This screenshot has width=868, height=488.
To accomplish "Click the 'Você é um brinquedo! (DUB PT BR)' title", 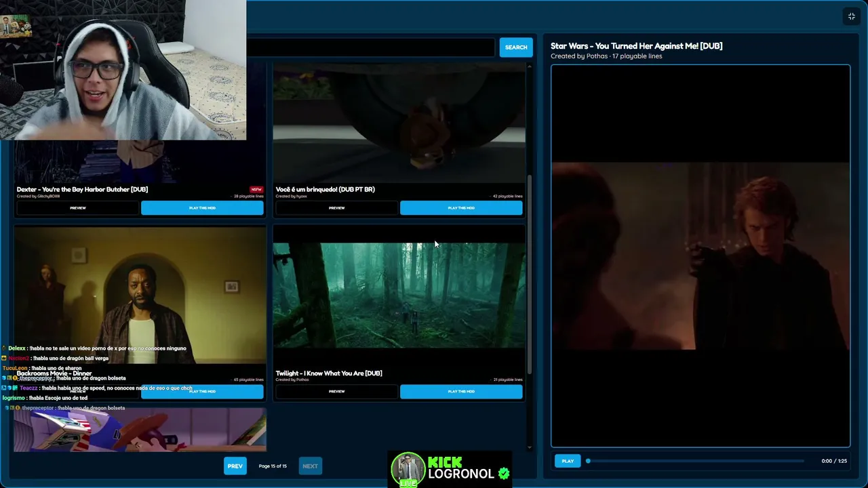I will click(325, 189).
